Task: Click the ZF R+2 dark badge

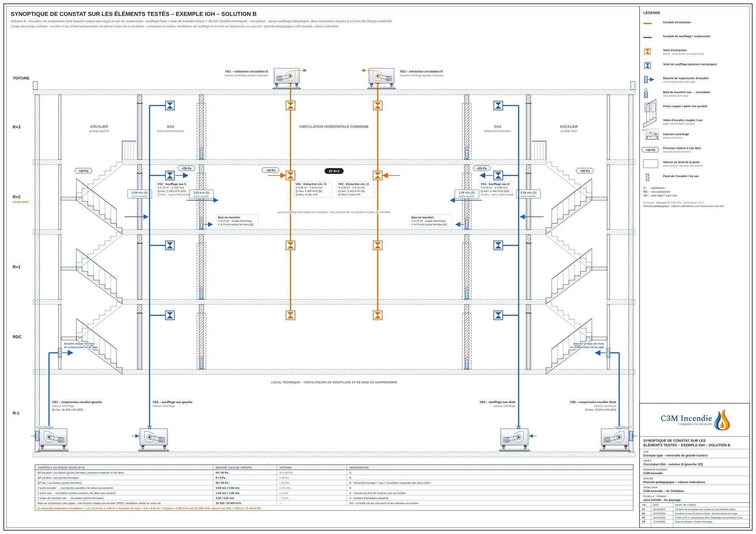Action: click(x=334, y=171)
